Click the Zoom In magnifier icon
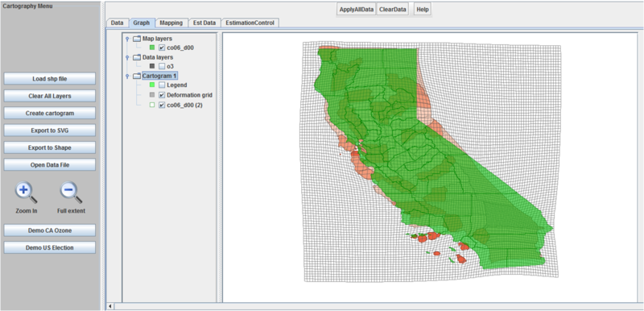Screen dimensions: 644x311 coord(27,193)
